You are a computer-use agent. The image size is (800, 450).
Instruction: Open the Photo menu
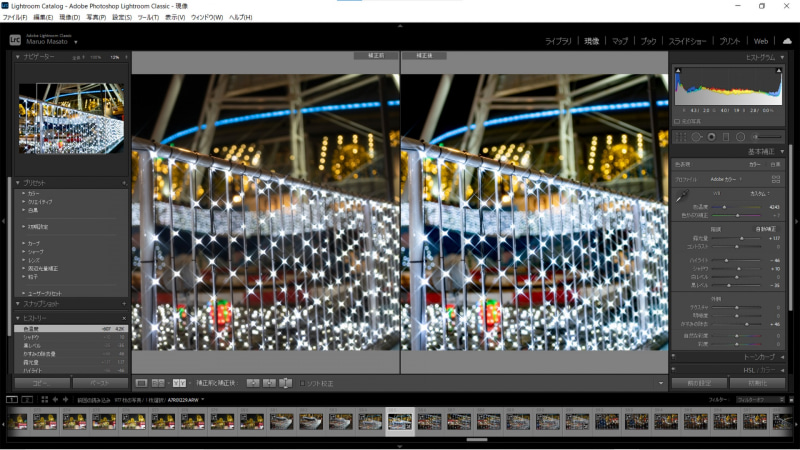point(96,17)
